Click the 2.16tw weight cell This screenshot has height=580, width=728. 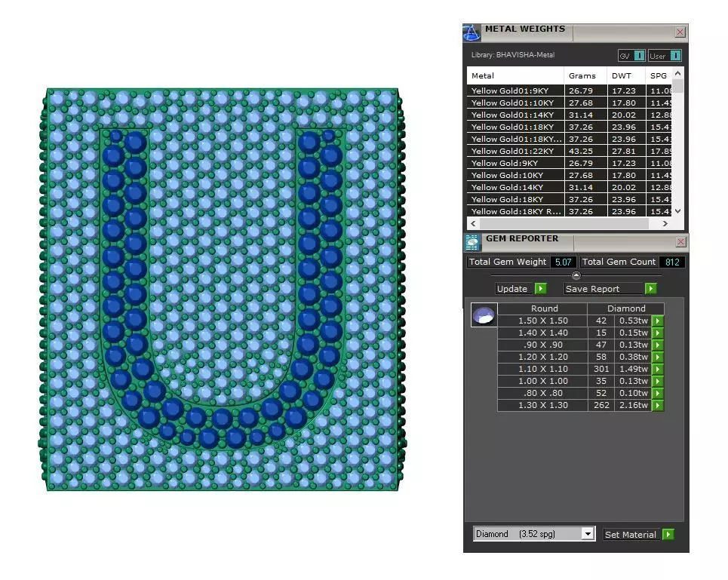(x=633, y=405)
